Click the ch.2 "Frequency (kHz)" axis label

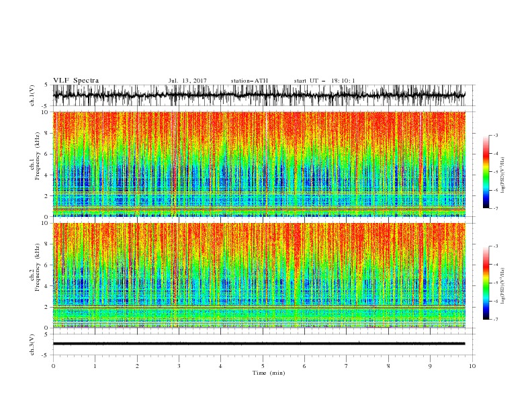click(x=37, y=267)
